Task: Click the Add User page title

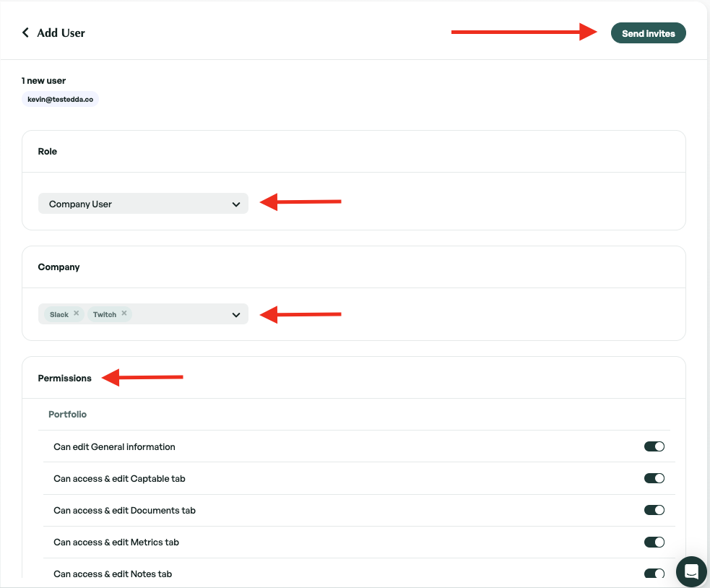Action: (61, 33)
